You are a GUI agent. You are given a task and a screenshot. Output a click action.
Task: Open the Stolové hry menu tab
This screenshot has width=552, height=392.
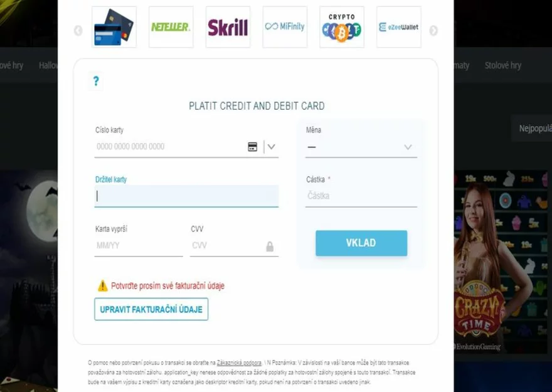click(502, 65)
